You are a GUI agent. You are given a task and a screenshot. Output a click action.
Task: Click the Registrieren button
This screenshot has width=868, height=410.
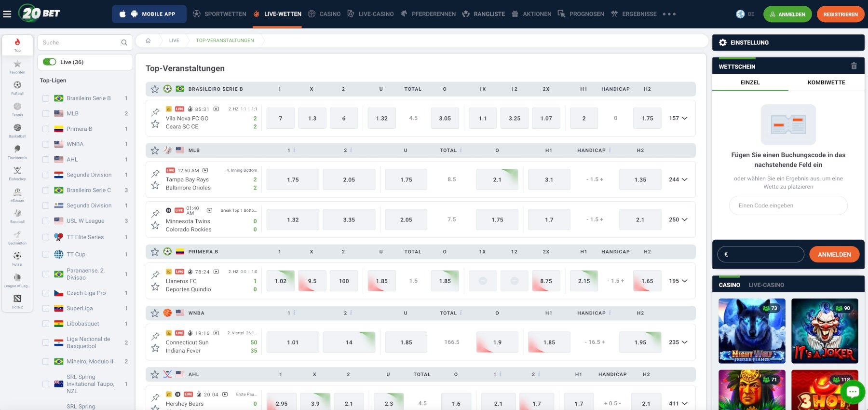[x=841, y=14]
